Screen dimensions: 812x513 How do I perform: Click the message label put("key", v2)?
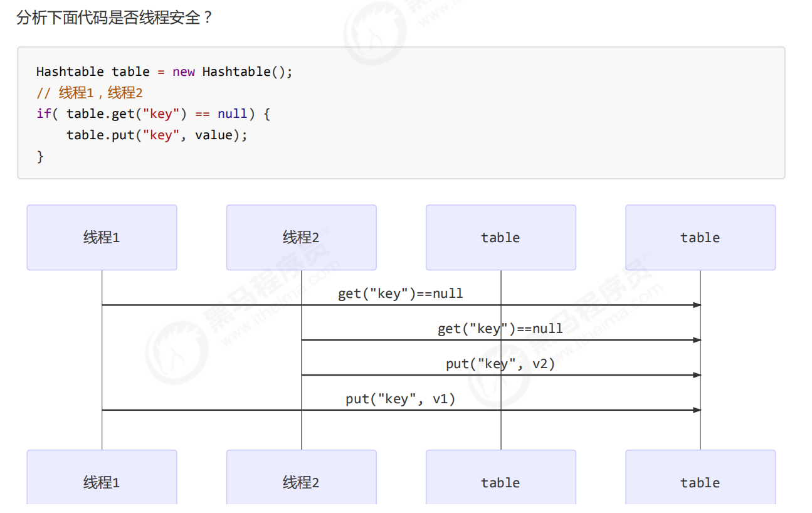click(500, 364)
